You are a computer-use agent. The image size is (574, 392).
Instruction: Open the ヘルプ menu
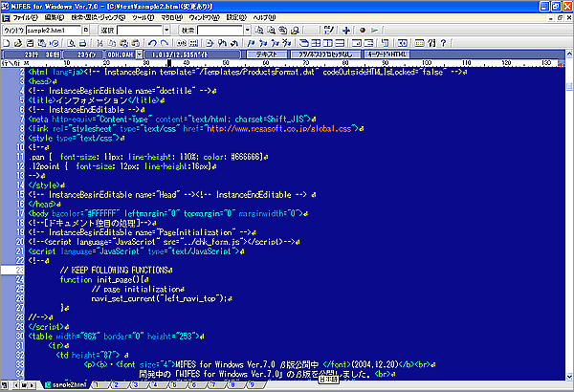click(x=264, y=17)
